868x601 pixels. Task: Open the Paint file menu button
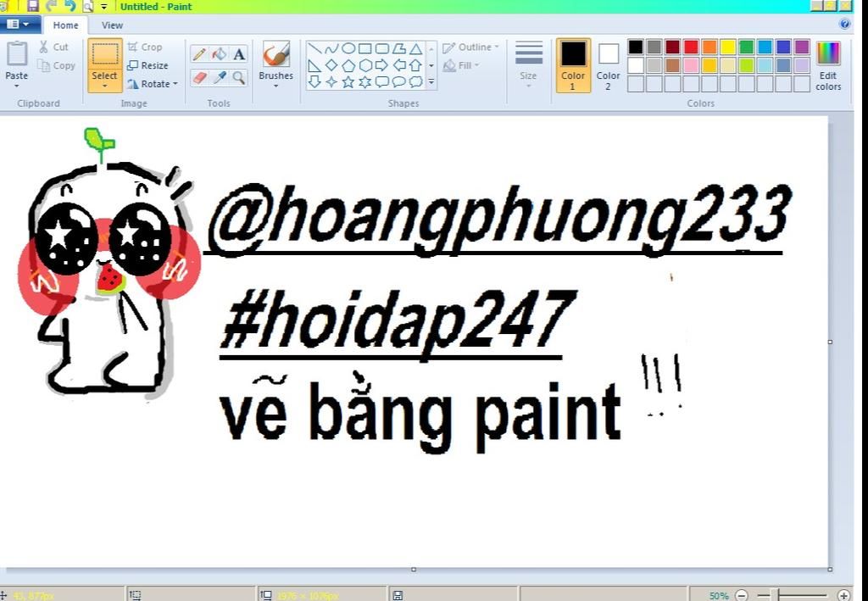(x=19, y=25)
